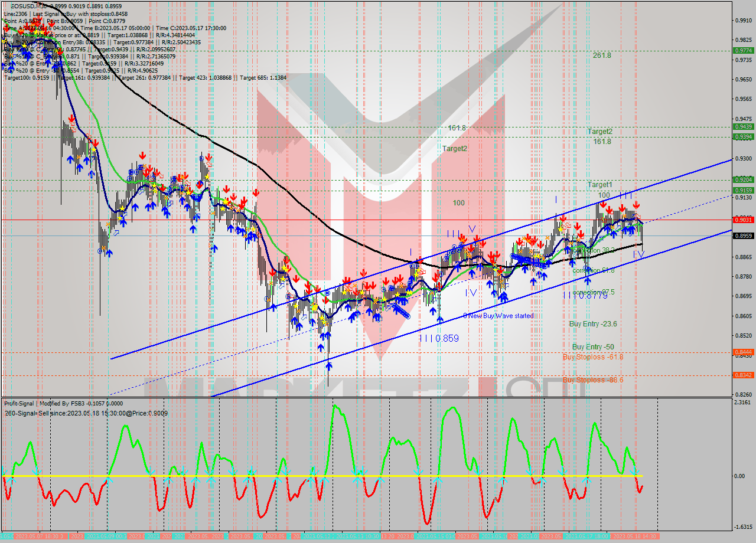The height and width of the screenshot is (543, 756).
Task: Click the 'I I I 0.8779' wave label
Action: click(585, 295)
